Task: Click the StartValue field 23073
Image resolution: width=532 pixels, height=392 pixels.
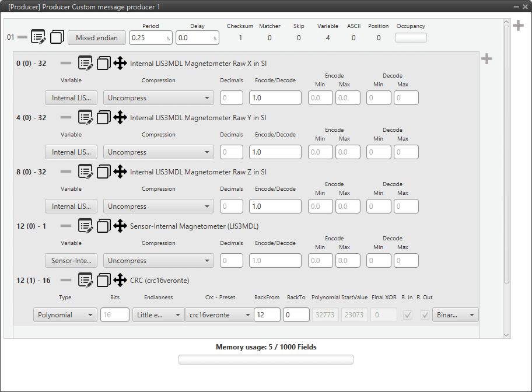Action: coord(354,315)
